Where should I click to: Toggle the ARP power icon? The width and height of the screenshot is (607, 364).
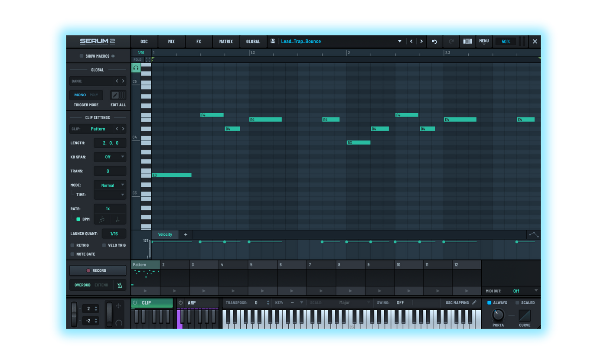click(181, 302)
